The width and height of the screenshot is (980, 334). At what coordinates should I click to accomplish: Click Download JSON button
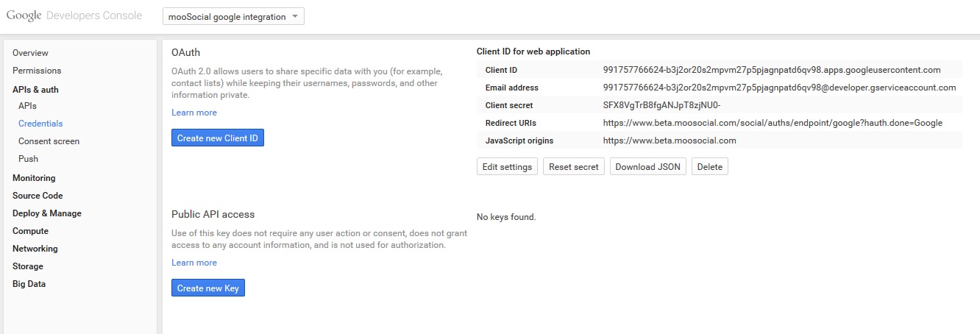click(648, 166)
